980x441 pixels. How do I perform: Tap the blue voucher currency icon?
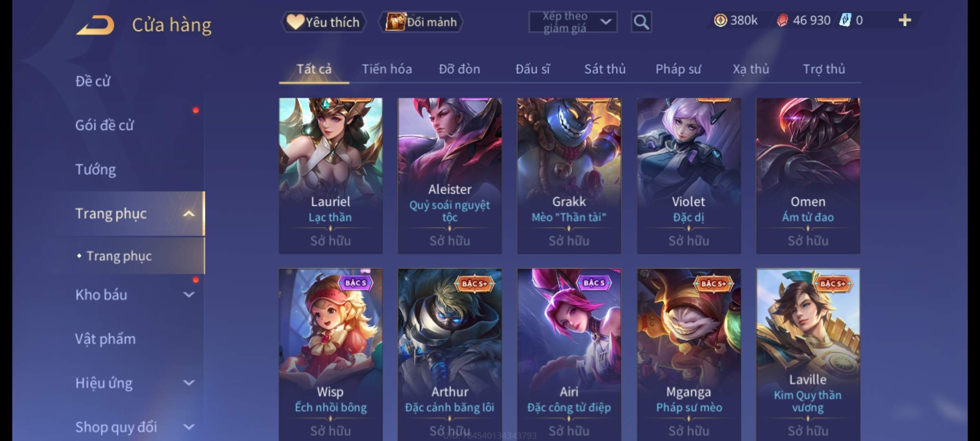click(845, 20)
